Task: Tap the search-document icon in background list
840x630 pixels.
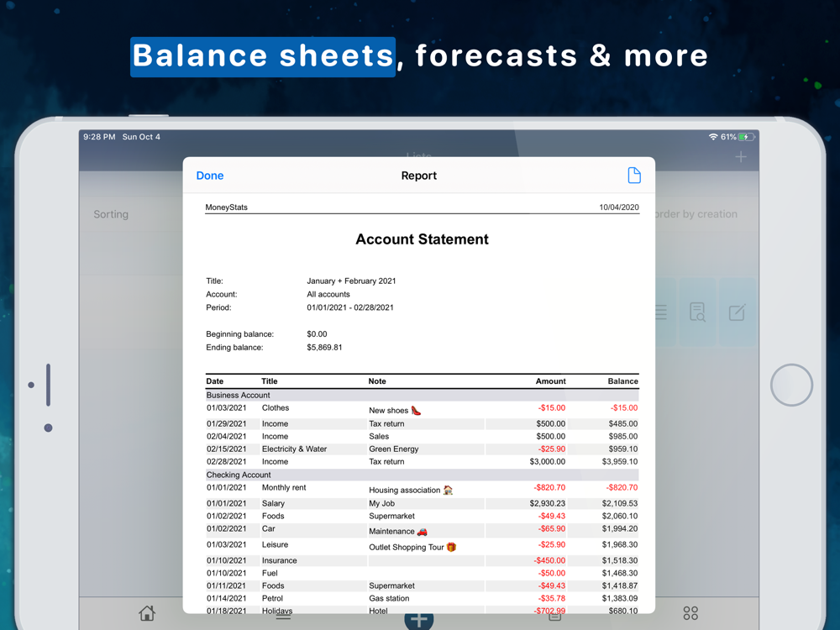Action: pos(697,312)
